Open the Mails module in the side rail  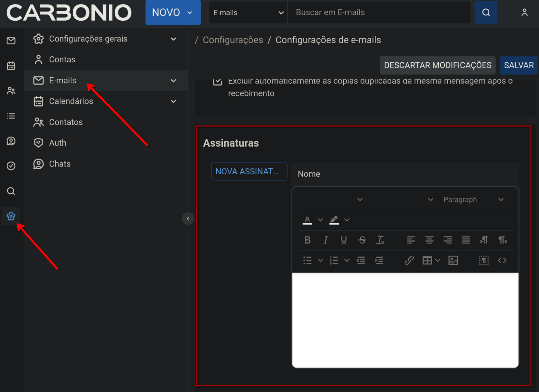click(x=11, y=41)
